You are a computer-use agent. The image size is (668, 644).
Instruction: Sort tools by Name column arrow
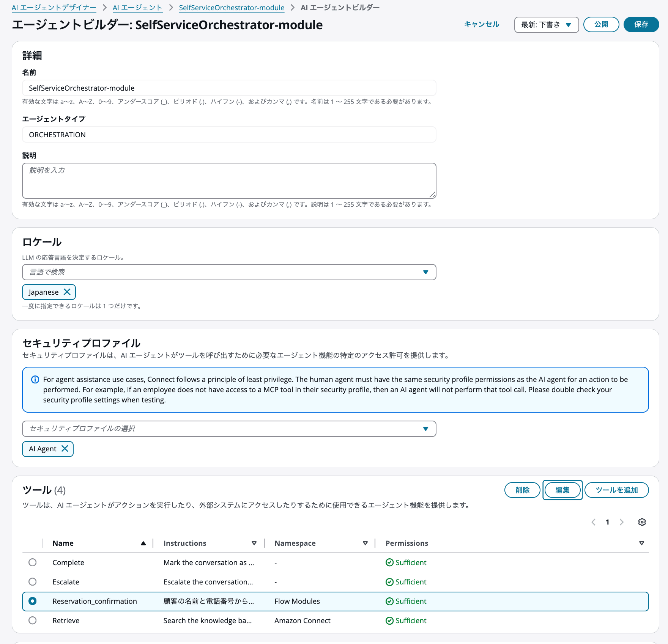tap(143, 543)
